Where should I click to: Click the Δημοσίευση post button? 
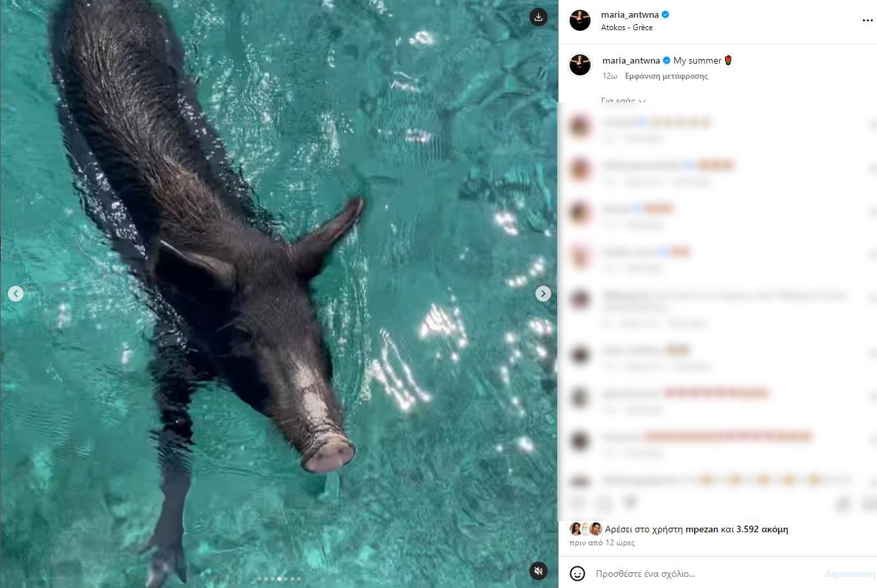pyautogui.click(x=849, y=574)
